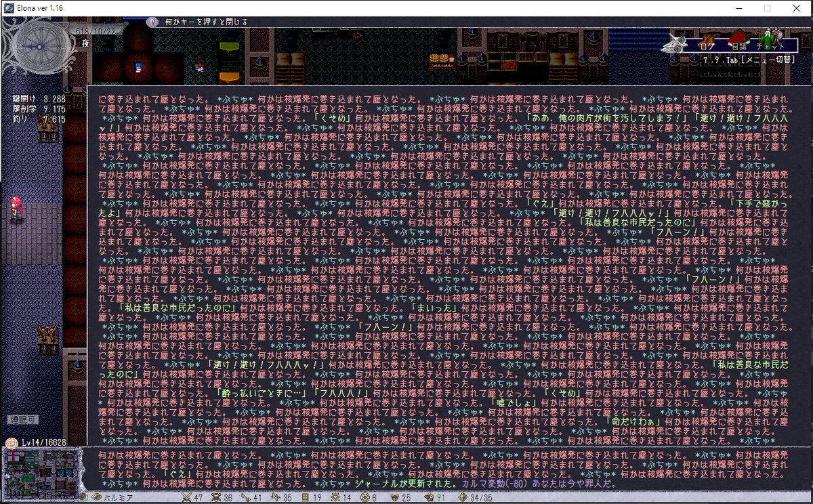Image resolution: width=813 pixels, height=504 pixels.
Task: Switch to the 日誌 journal tab
Action: [x=738, y=42]
